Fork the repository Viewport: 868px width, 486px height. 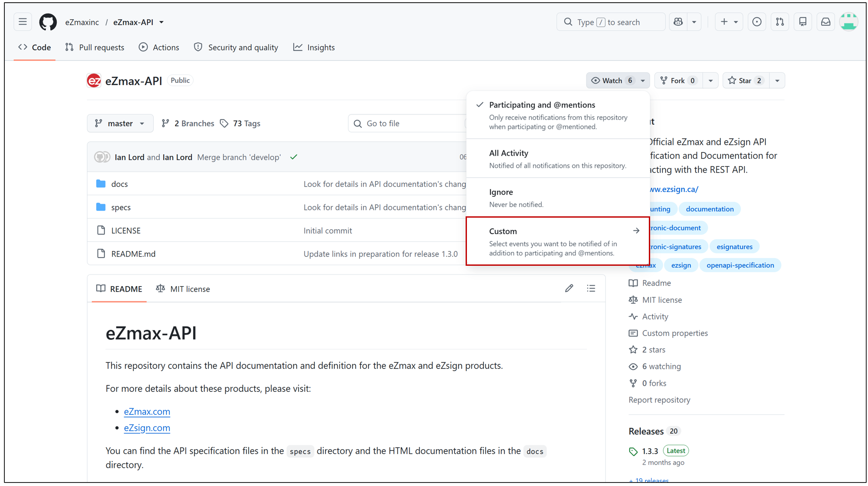point(678,81)
